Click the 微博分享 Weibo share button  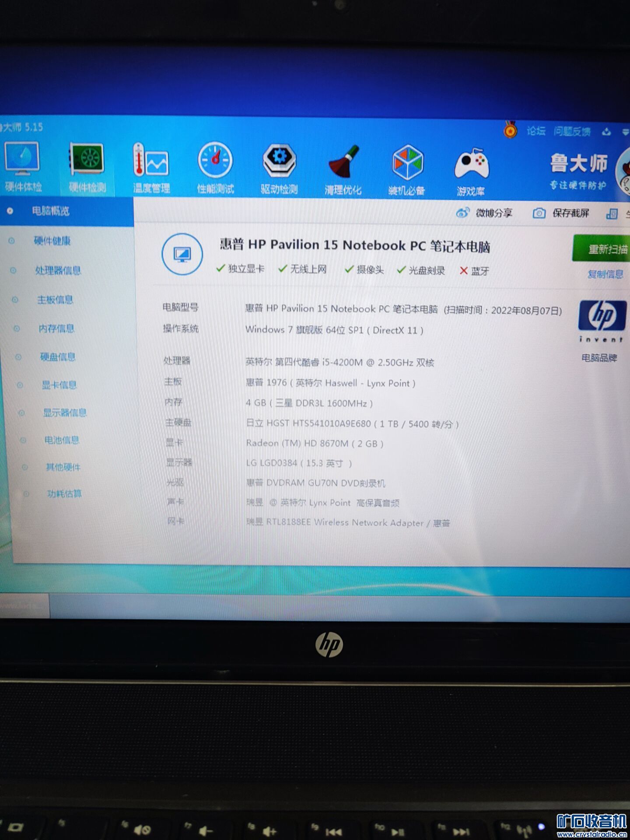pyautogui.click(x=484, y=213)
